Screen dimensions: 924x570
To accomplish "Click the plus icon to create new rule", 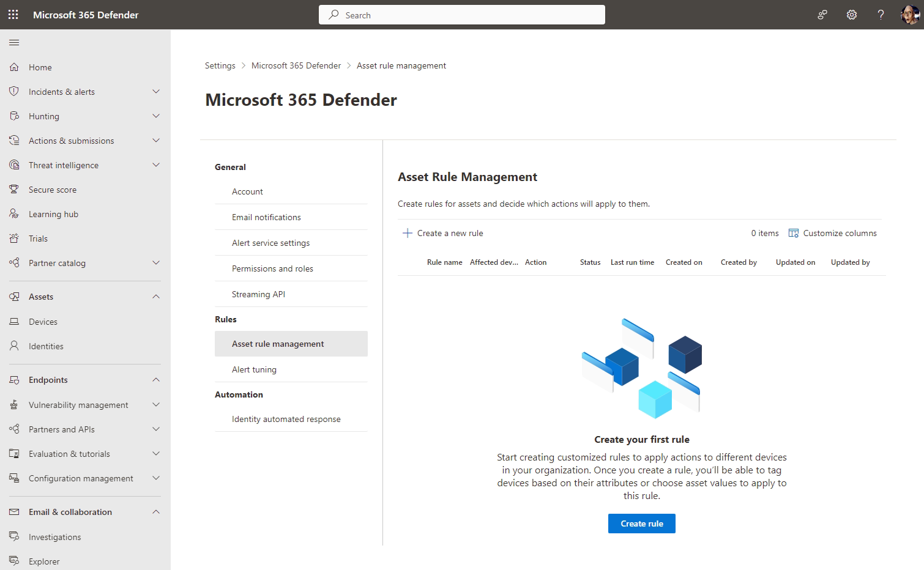I will pos(407,233).
